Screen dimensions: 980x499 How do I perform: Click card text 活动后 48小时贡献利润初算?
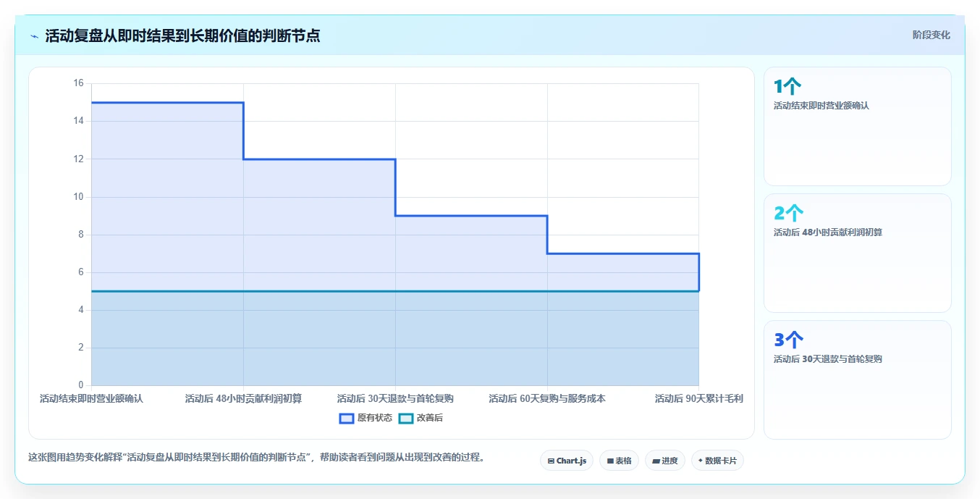pos(828,232)
